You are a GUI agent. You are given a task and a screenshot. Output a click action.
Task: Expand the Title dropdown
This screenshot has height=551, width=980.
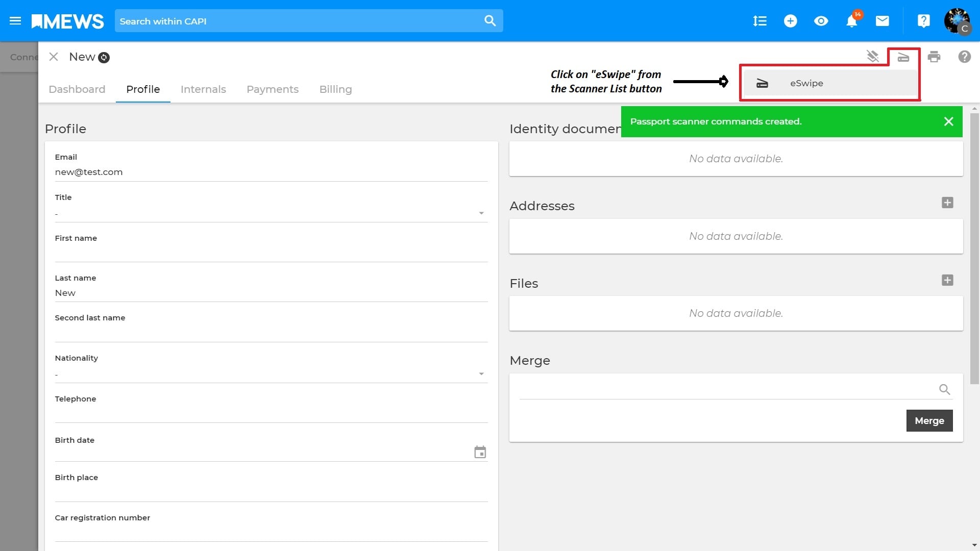(x=481, y=213)
